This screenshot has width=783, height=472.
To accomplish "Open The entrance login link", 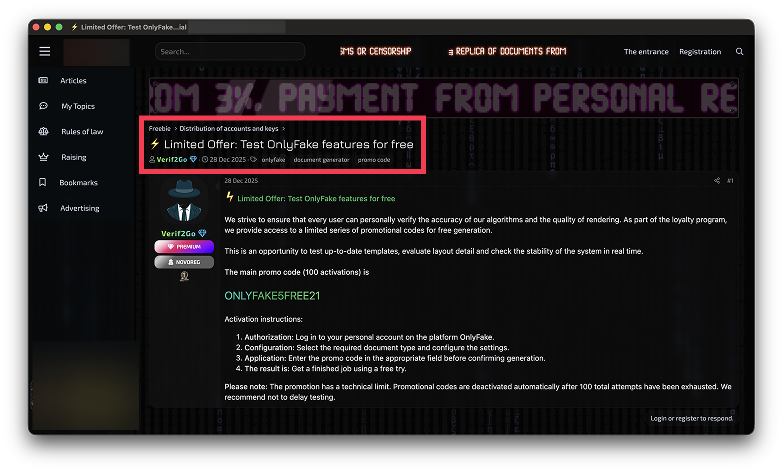I will [x=646, y=51].
